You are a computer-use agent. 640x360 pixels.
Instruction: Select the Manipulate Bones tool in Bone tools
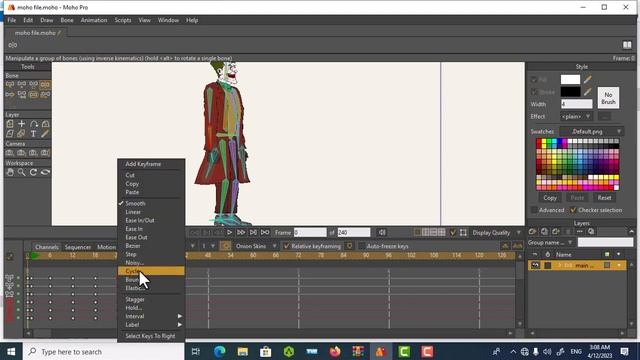click(45, 84)
